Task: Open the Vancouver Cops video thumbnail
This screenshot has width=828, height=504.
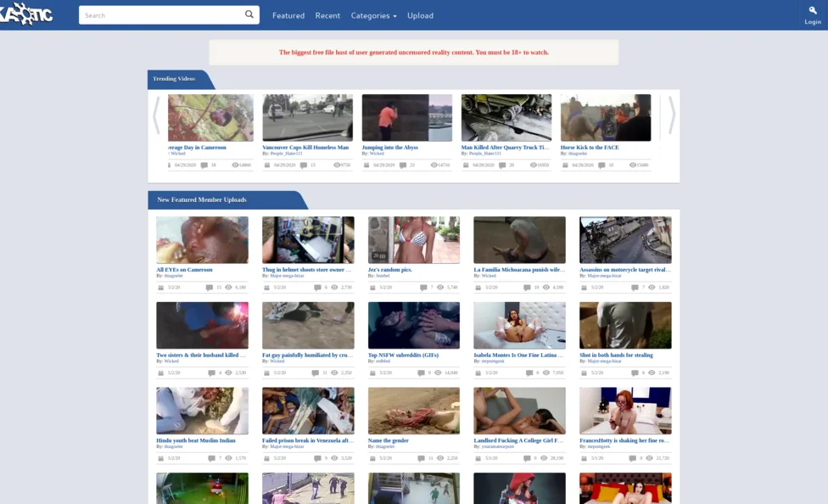Action: (307, 118)
